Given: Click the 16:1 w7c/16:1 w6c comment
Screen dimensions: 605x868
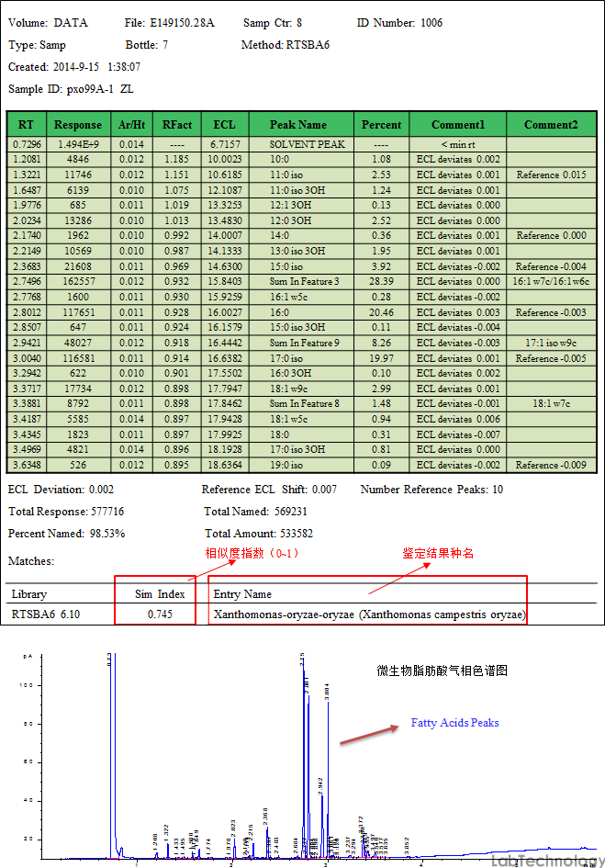Looking at the screenshot, I should 551,282.
